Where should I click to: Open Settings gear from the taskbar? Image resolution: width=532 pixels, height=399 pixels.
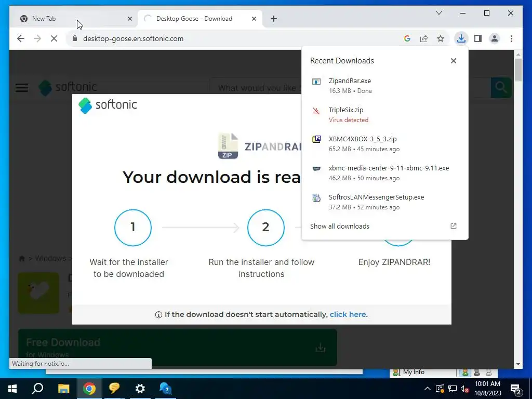pyautogui.click(x=140, y=389)
